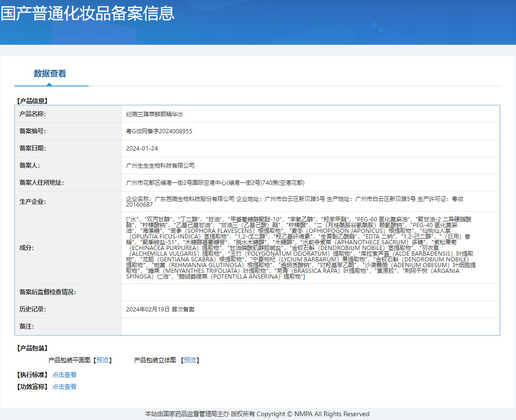The height and width of the screenshot is (420, 516).
Task: Click the filing number 粤G妆网备字2024008955
Action: click(159, 131)
